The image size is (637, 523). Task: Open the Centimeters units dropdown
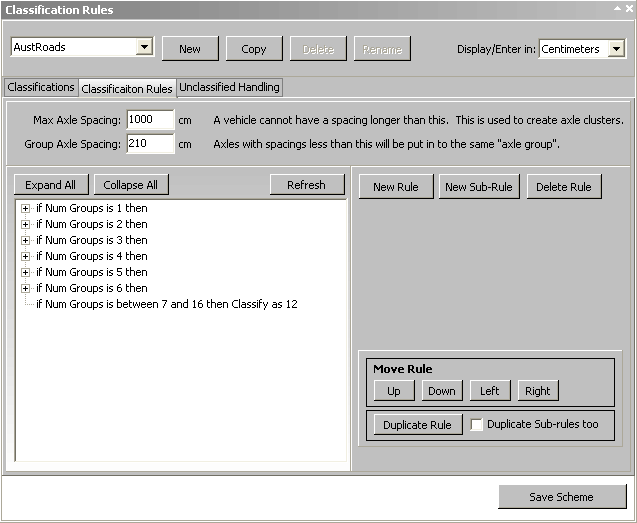616,49
